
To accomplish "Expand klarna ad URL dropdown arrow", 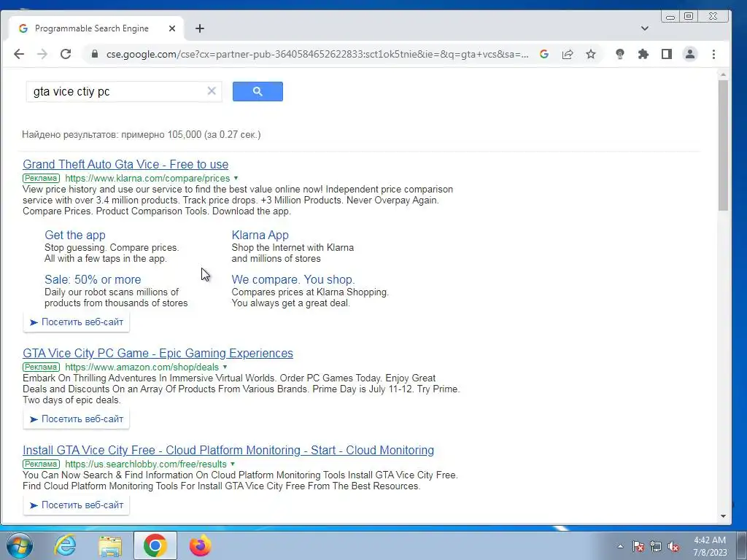I will coord(236,178).
